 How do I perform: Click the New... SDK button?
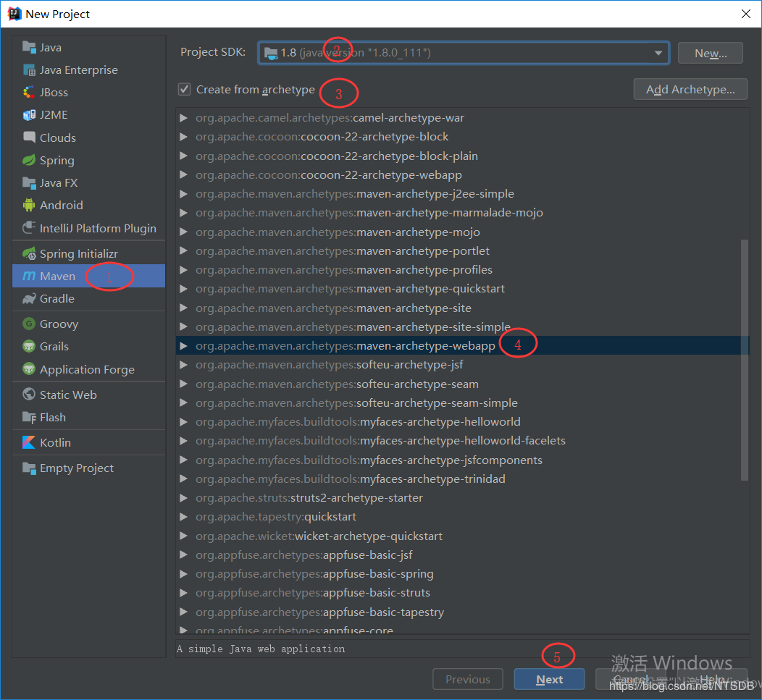click(710, 53)
